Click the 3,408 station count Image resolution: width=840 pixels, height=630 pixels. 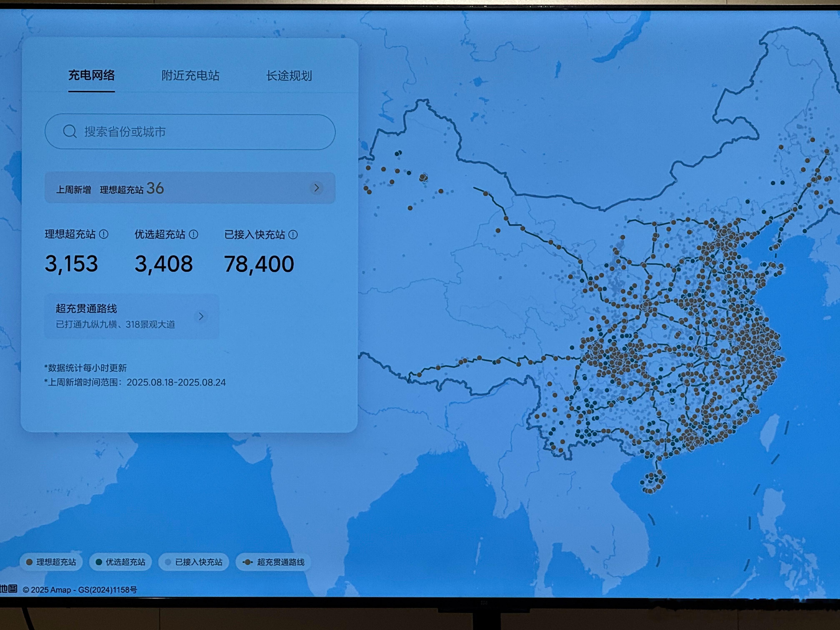click(164, 264)
